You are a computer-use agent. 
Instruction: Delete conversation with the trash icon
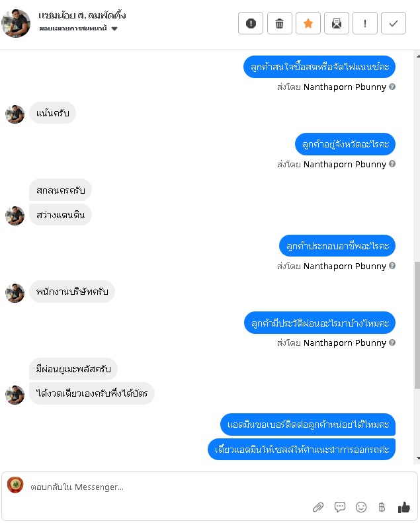pos(279,23)
